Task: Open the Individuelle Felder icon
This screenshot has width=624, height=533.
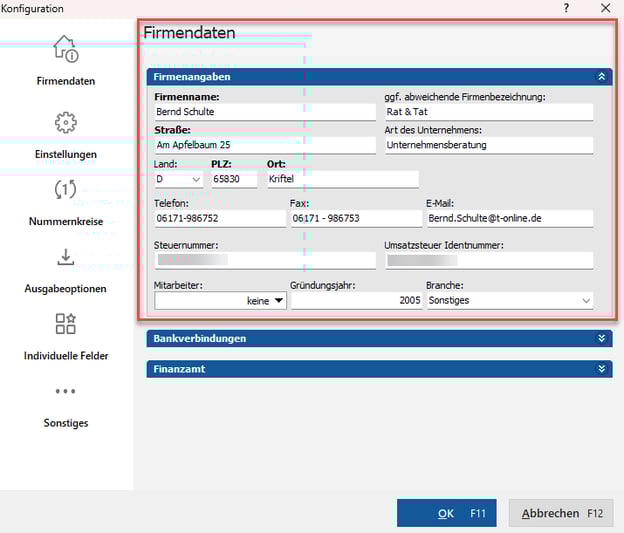Action: (x=66, y=324)
